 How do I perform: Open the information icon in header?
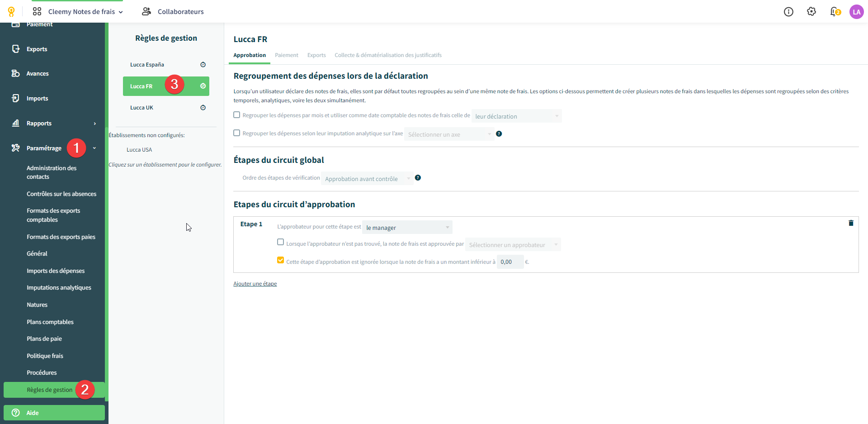click(x=788, y=12)
